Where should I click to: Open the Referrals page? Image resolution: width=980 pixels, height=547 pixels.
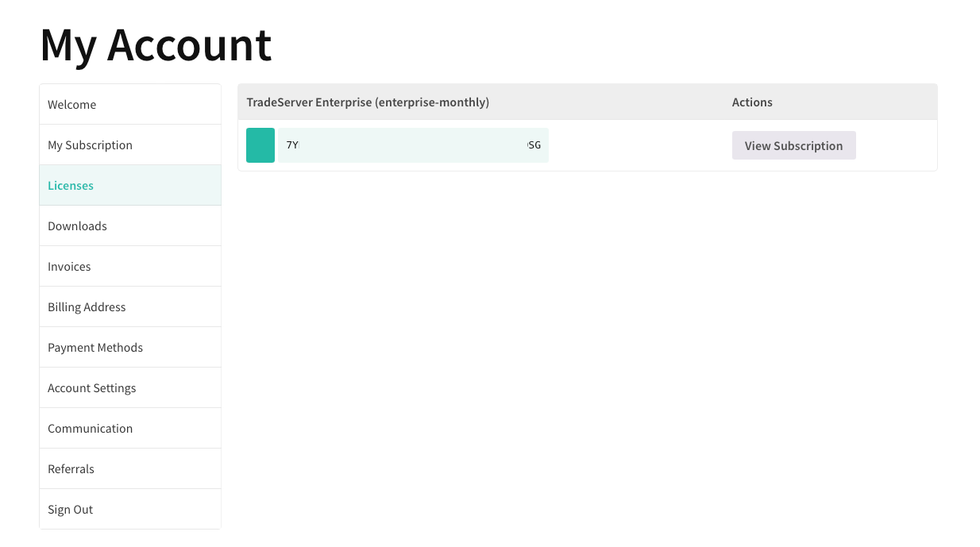point(71,468)
